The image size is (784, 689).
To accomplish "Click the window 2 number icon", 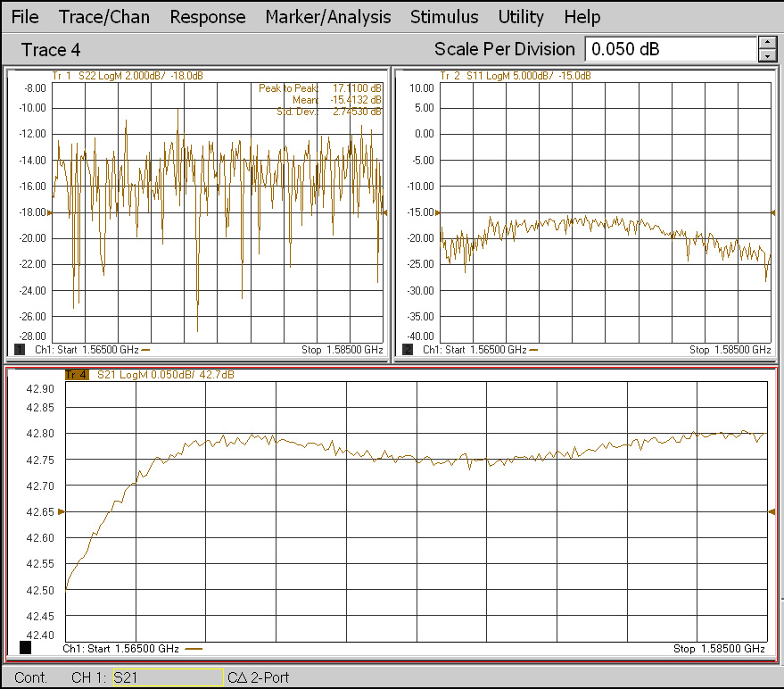I will tap(409, 350).
